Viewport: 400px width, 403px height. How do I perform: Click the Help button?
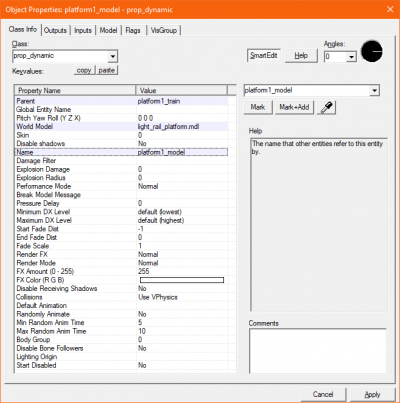click(301, 56)
